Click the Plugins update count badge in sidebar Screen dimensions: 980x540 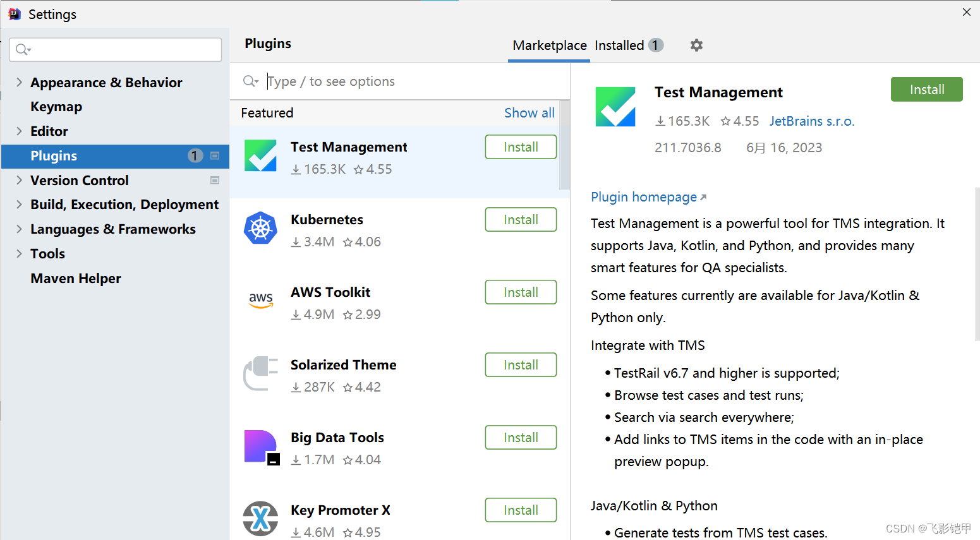tap(195, 155)
